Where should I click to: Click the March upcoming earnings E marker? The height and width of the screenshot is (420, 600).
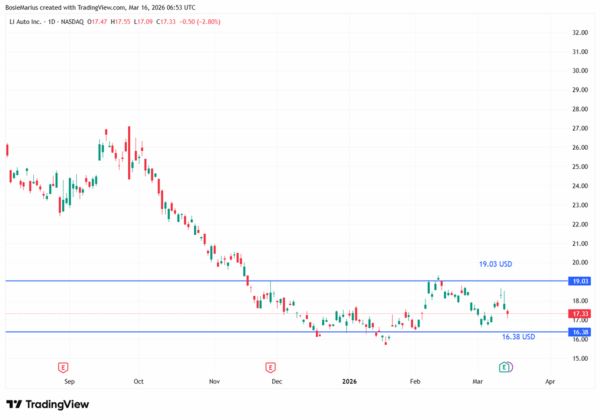(505, 367)
